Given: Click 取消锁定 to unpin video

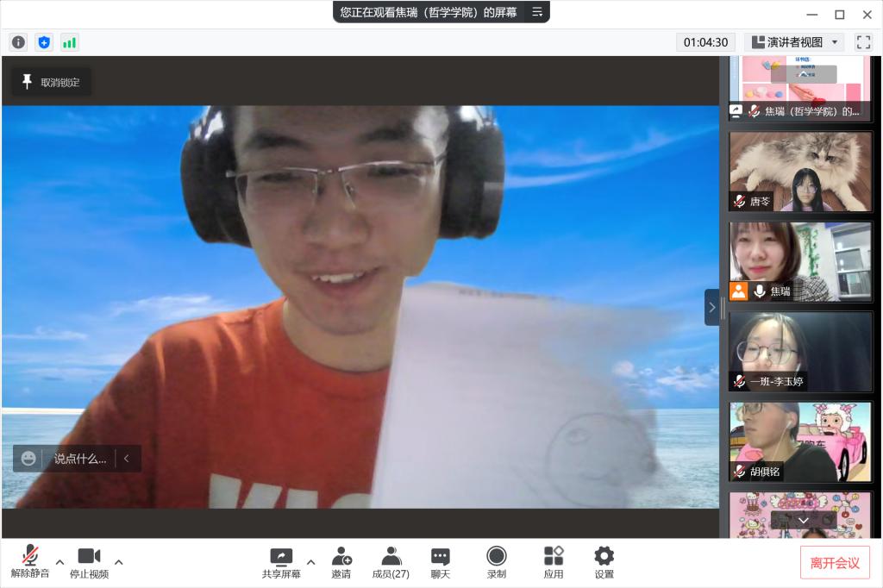Looking at the screenshot, I should [x=51, y=82].
